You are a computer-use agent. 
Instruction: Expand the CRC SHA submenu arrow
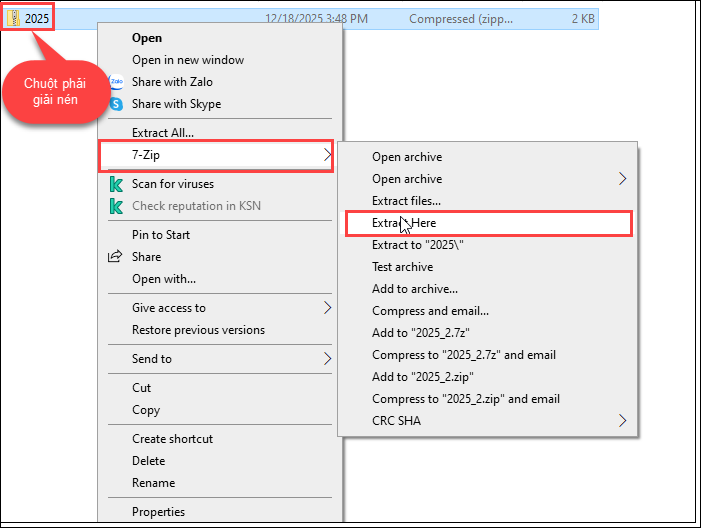[622, 421]
